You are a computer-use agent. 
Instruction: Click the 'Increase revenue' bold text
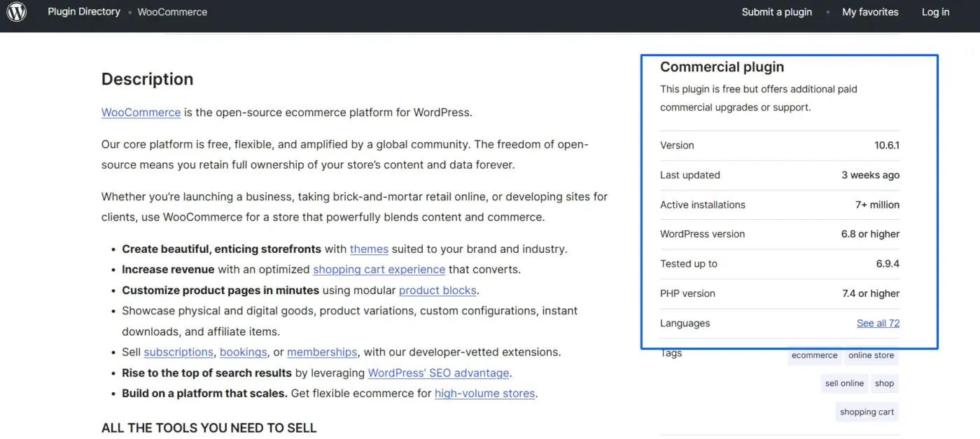pos(168,269)
